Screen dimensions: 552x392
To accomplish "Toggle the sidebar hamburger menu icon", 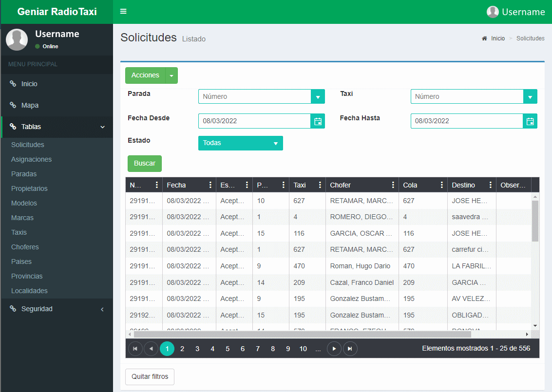I will click(x=123, y=11).
